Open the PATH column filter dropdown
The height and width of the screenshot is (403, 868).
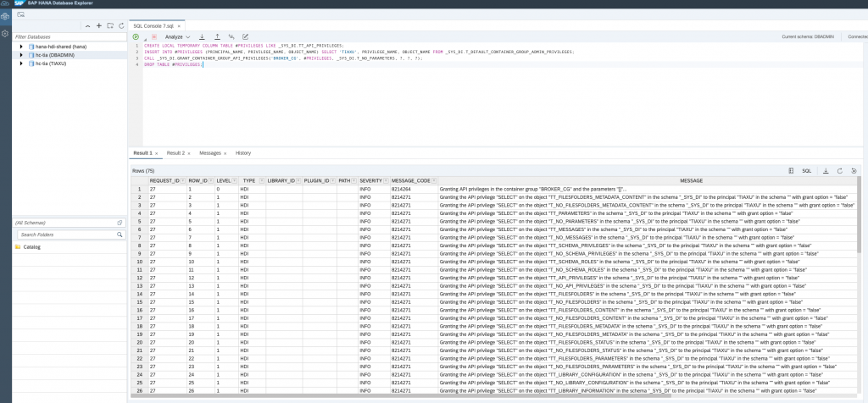click(354, 181)
